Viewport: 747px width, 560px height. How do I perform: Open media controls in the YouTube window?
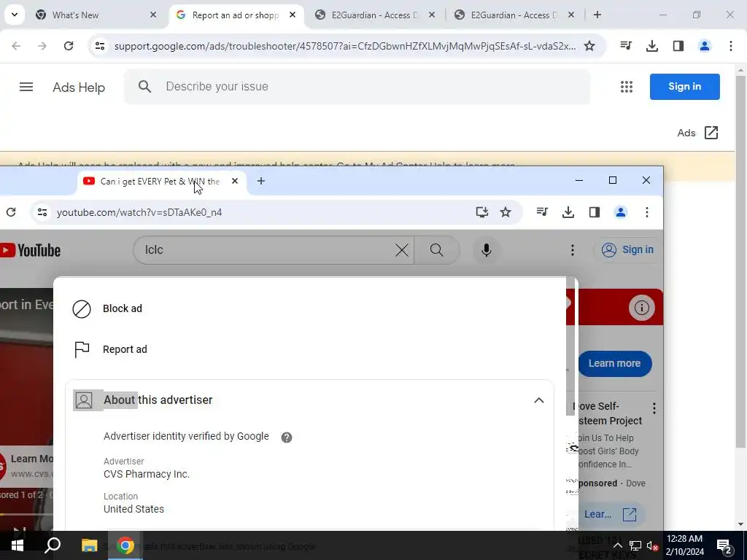point(542,212)
